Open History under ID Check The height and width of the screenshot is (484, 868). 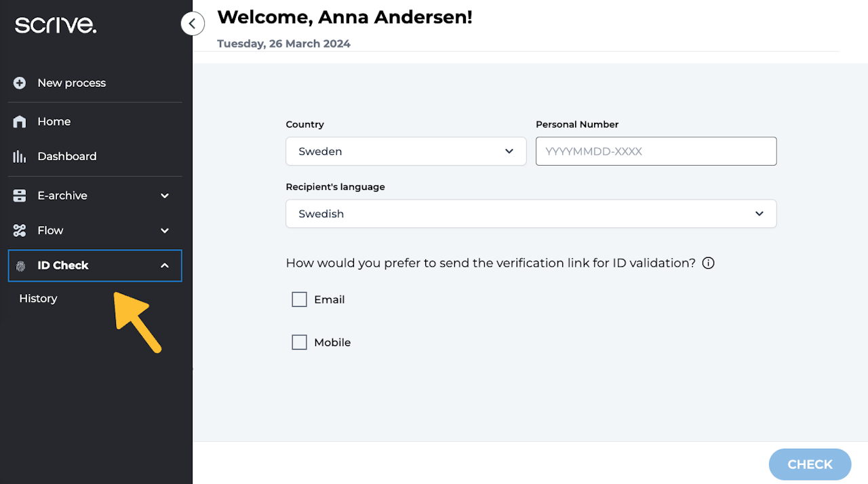[x=38, y=299]
